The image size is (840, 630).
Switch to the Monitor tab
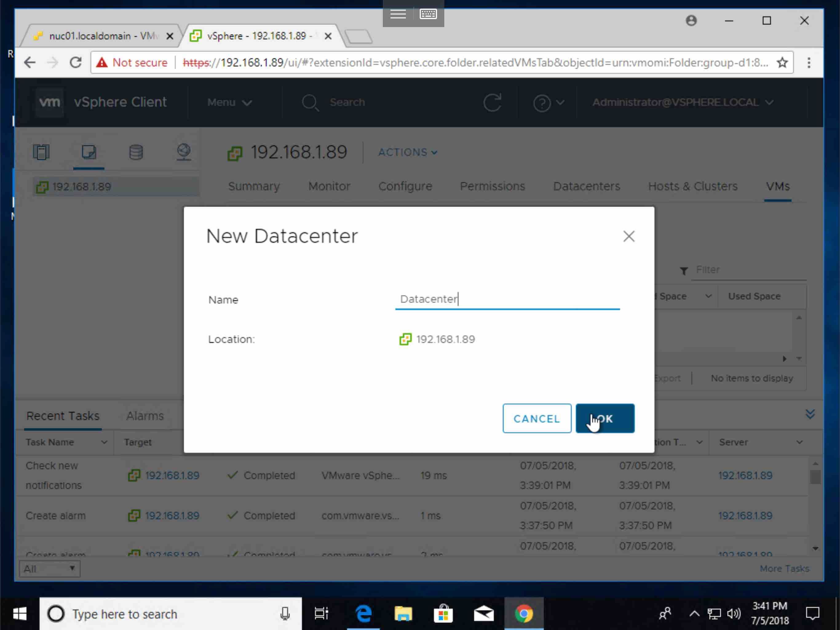tap(329, 186)
